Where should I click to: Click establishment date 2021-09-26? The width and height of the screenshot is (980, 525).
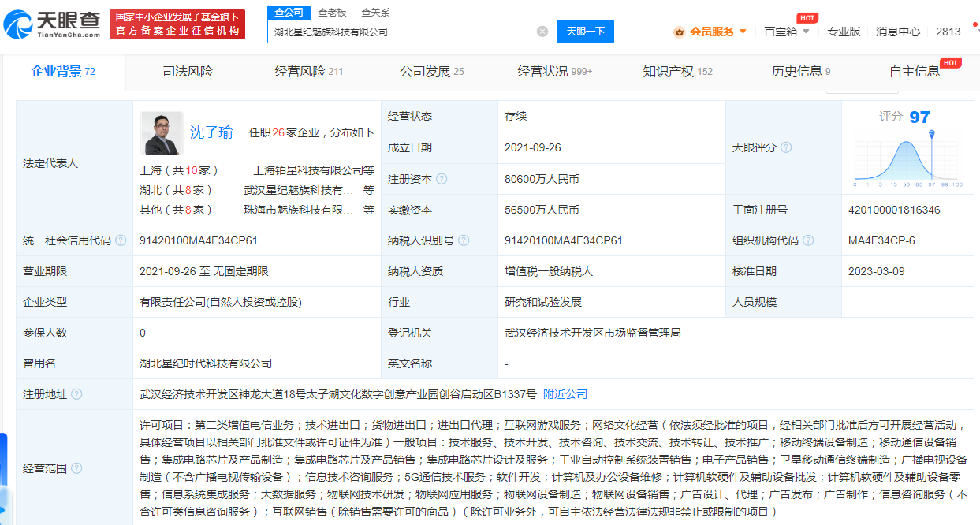[534, 147]
